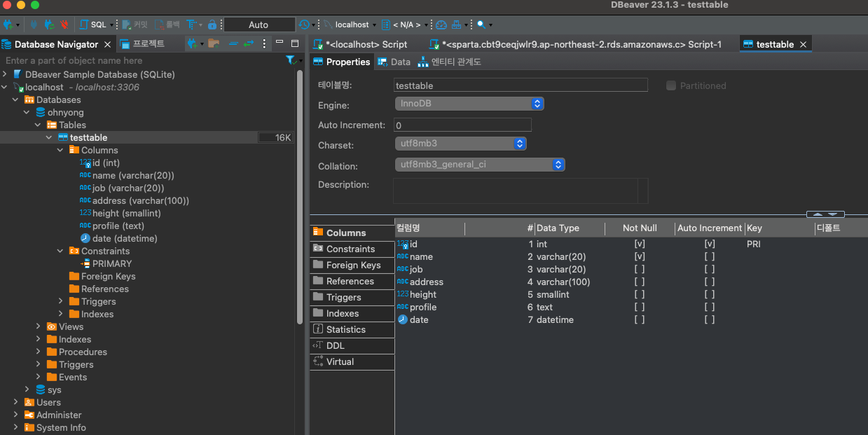The height and width of the screenshot is (435, 868).
Task: Click the Collapse All icon in navigator
Action: click(234, 43)
